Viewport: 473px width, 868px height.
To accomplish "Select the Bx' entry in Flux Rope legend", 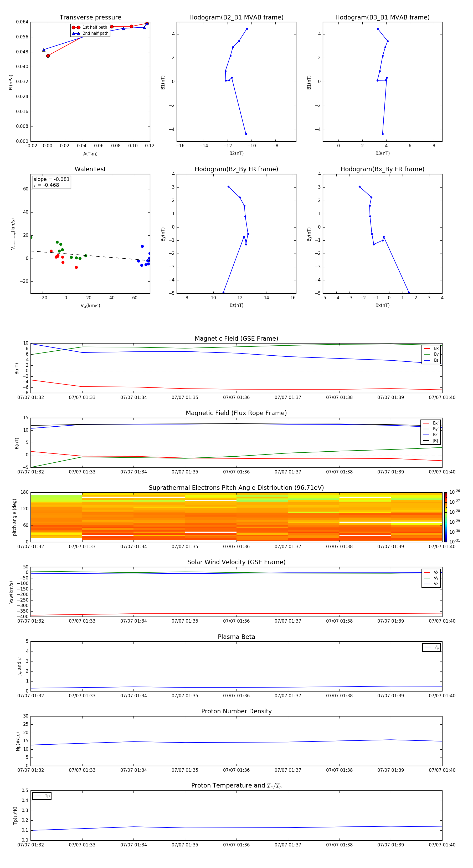I will pyautogui.click(x=431, y=423).
